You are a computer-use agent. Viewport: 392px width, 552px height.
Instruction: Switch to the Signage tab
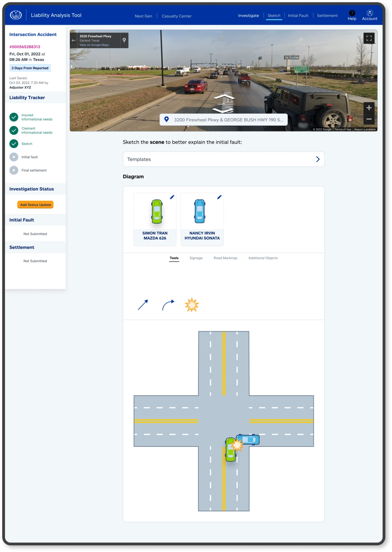(x=196, y=258)
